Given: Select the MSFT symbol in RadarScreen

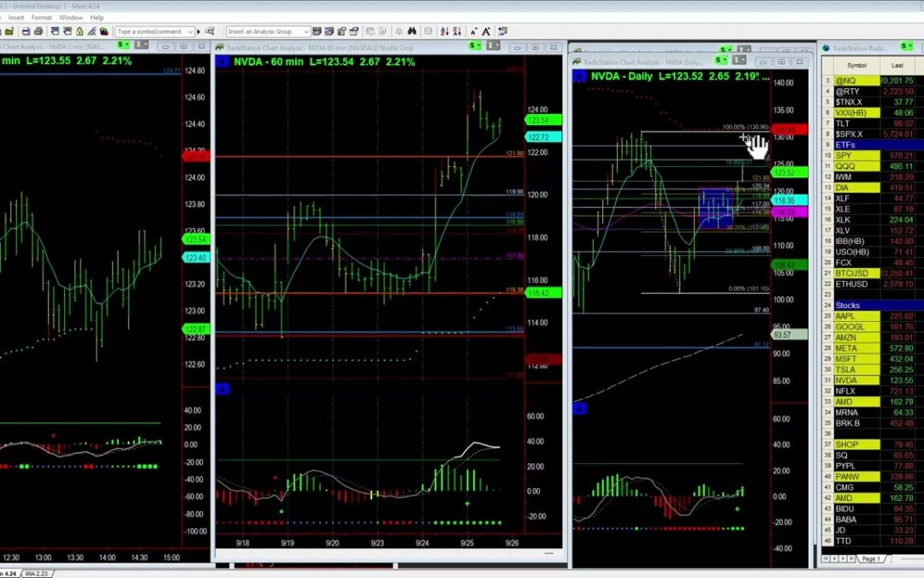Looking at the screenshot, I should (x=856, y=359).
